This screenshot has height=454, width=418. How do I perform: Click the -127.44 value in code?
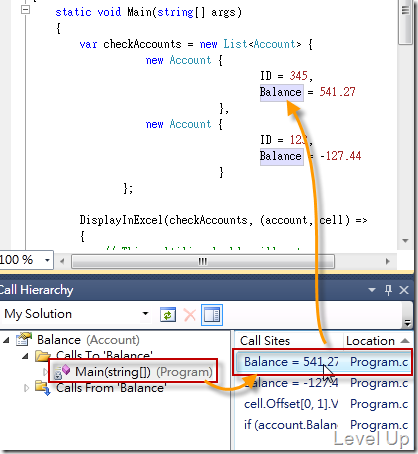(340, 156)
